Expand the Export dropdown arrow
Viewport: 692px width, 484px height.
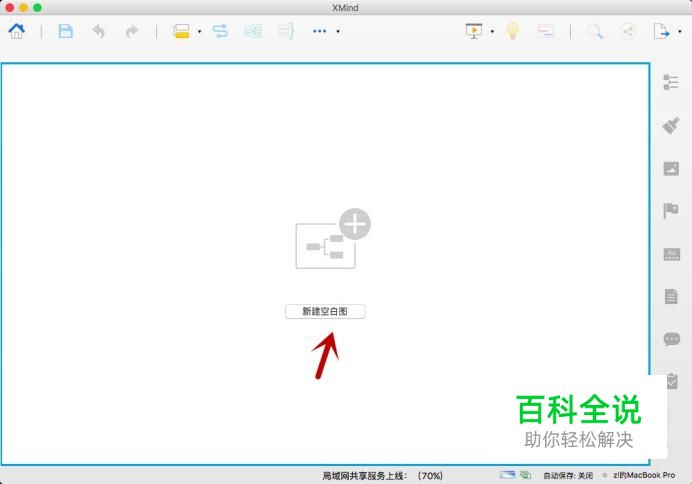click(680, 32)
